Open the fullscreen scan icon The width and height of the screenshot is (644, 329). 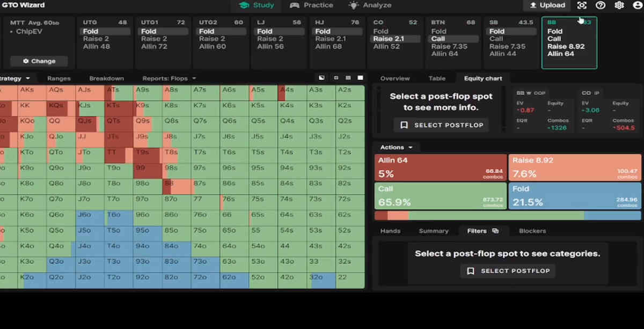582,5
